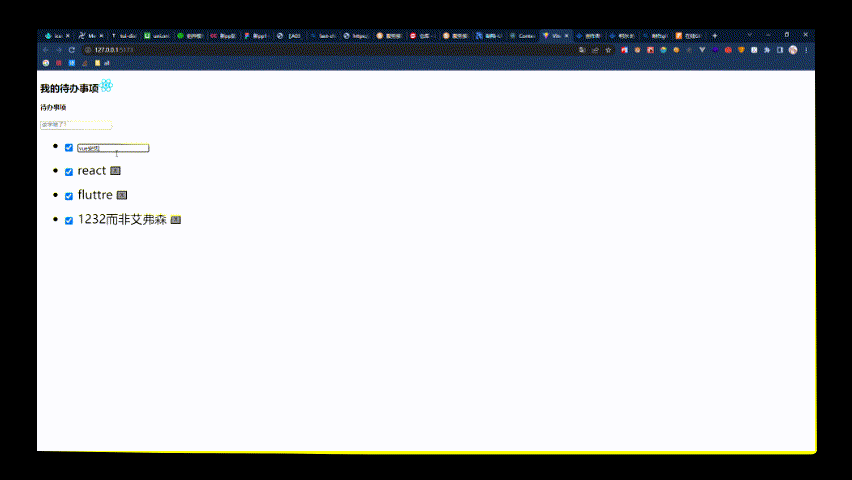This screenshot has width=852, height=480.
Task: Open the three-dot browser menu
Action: (806, 50)
